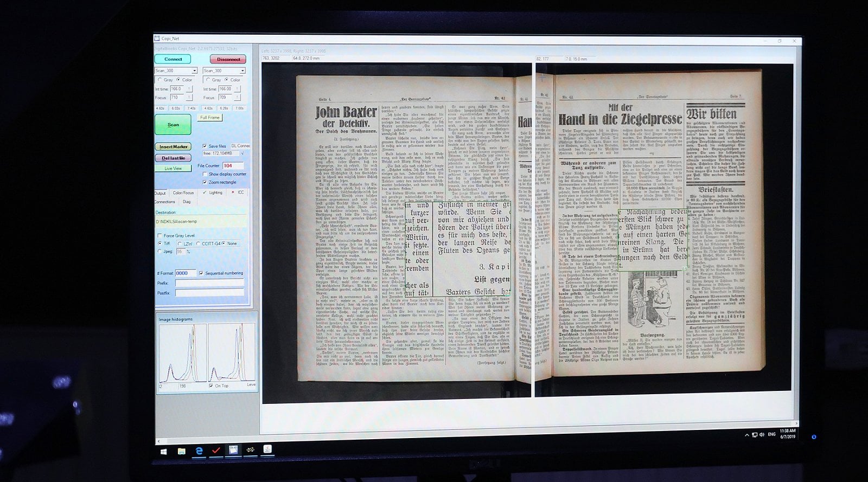The height and width of the screenshot is (482, 868).
Task: Click the button beside left Int time field
Action: [x=189, y=89]
